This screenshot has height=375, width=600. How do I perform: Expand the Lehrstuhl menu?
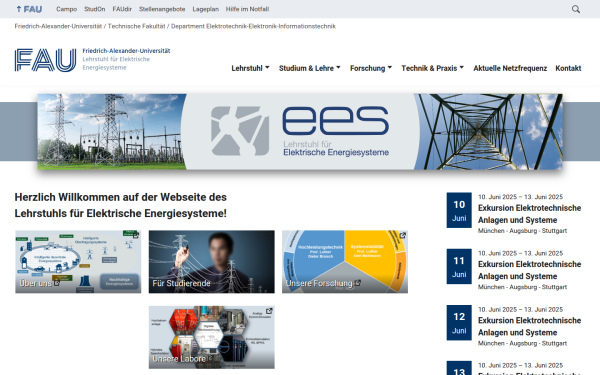tap(250, 68)
